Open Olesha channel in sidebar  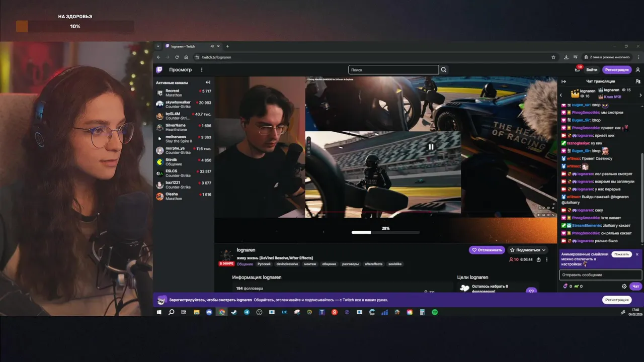pyautogui.click(x=184, y=196)
